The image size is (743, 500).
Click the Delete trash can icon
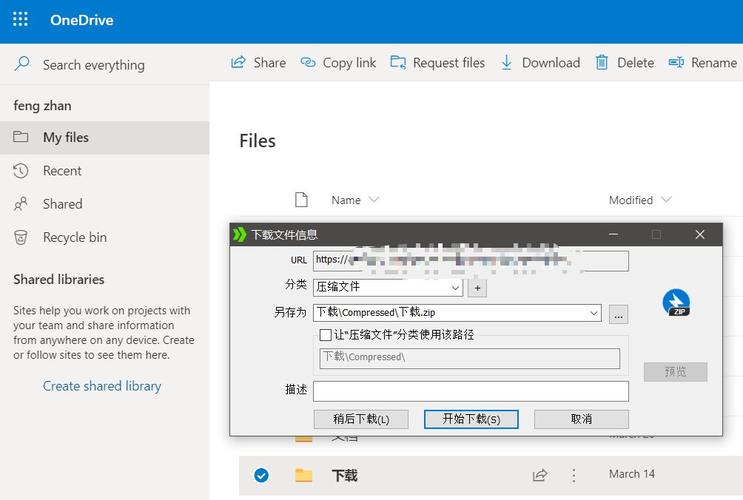(602, 63)
